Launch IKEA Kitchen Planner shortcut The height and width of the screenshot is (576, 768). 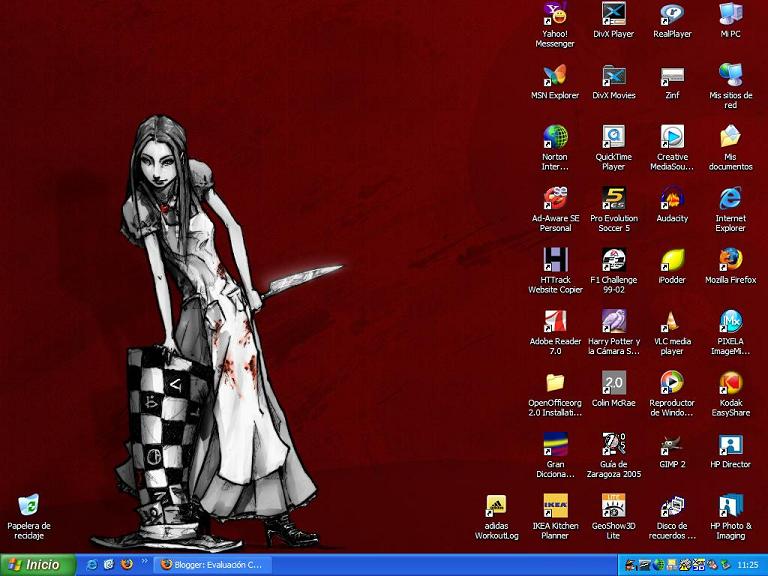tap(555, 505)
